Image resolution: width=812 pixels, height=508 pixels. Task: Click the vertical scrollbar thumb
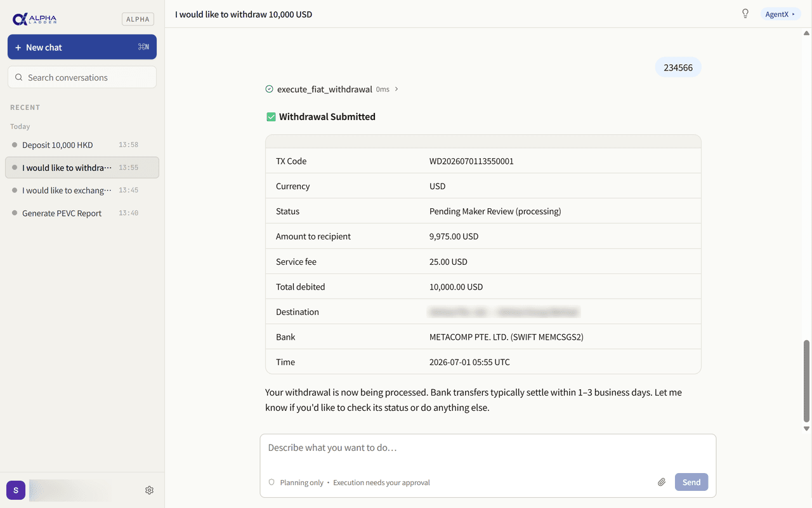(x=807, y=381)
